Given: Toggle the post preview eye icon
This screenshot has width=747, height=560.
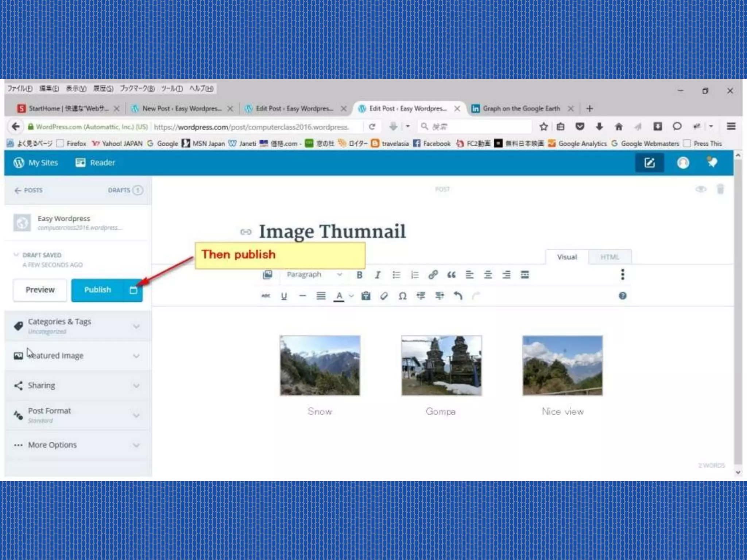Looking at the screenshot, I should 701,189.
